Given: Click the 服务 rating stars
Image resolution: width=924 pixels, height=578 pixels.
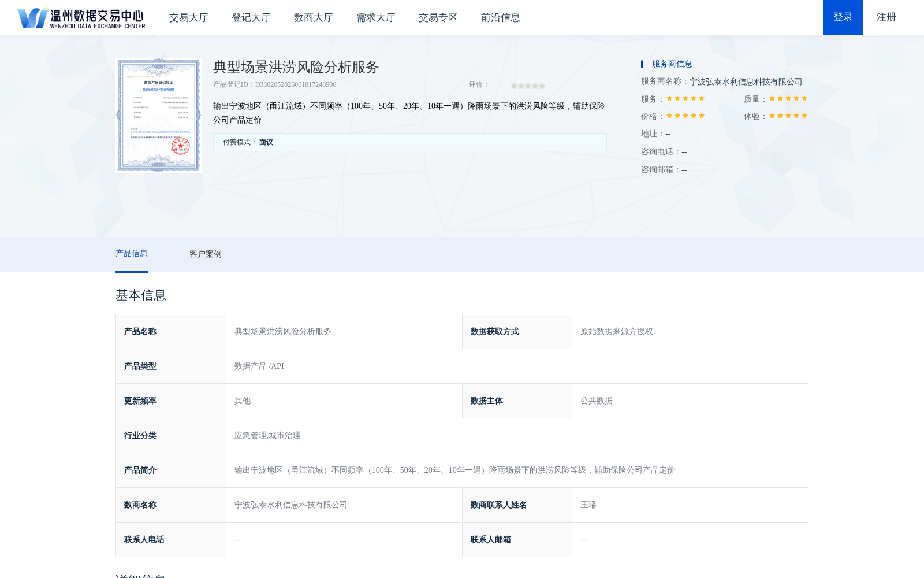Looking at the screenshot, I should click(685, 99).
